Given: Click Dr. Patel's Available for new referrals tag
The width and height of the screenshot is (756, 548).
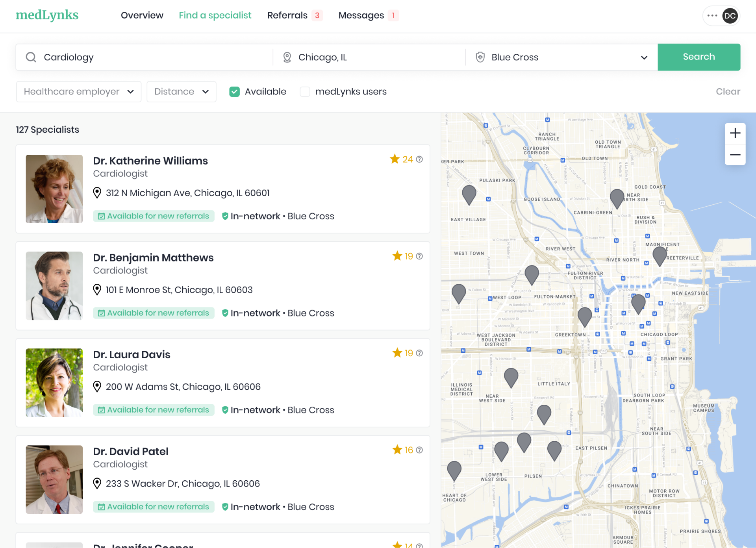Looking at the screenshot, I should pyautogui.click(x=154, y=507).
